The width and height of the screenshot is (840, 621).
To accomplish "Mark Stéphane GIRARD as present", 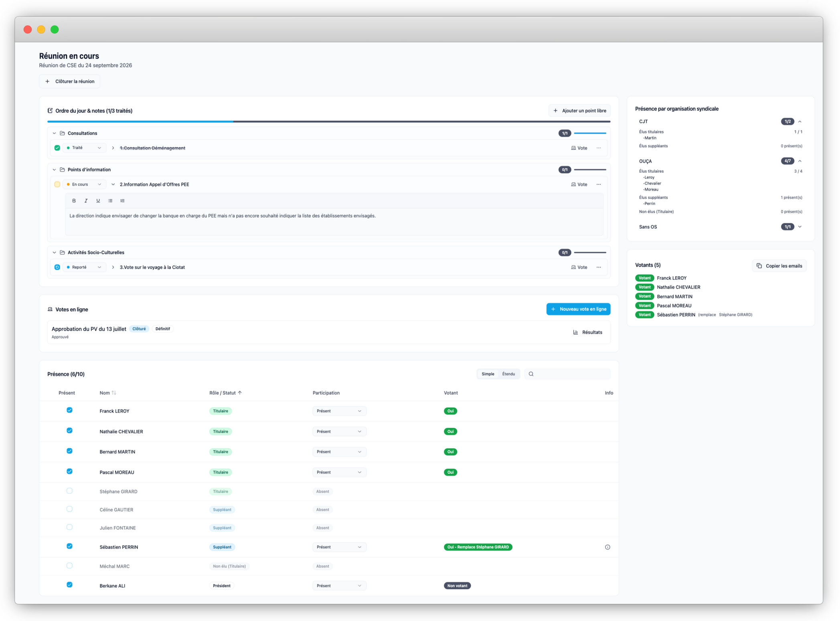I will pyautogui.click(x=69, y=491).
